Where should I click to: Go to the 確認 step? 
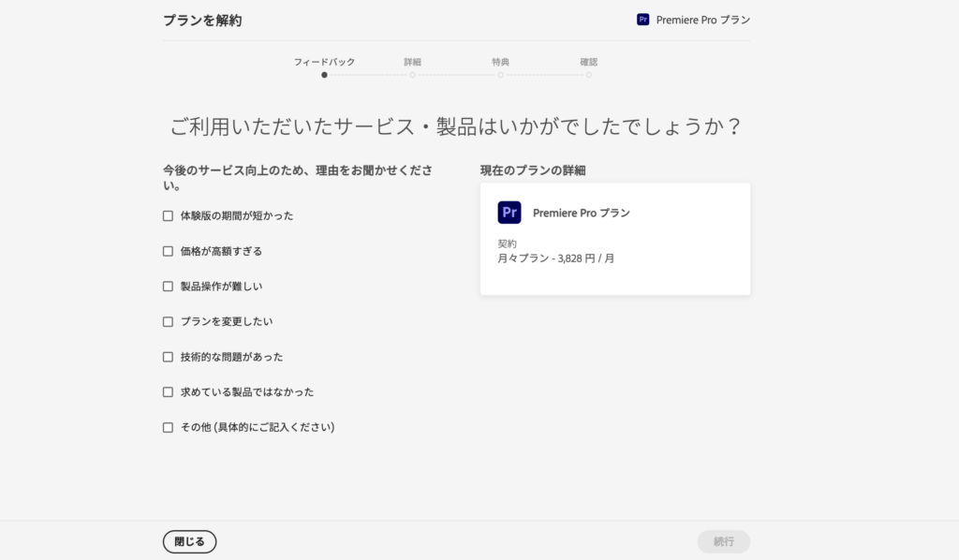click(588, 62)
